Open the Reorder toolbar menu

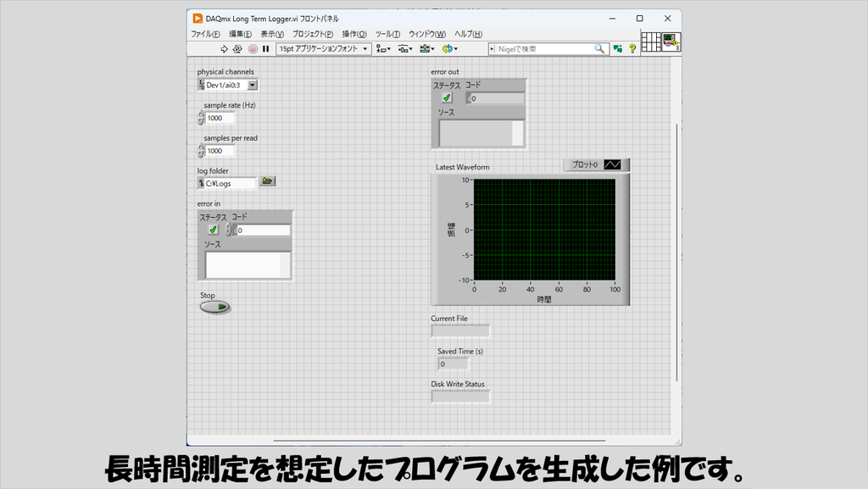click(449, 48)
